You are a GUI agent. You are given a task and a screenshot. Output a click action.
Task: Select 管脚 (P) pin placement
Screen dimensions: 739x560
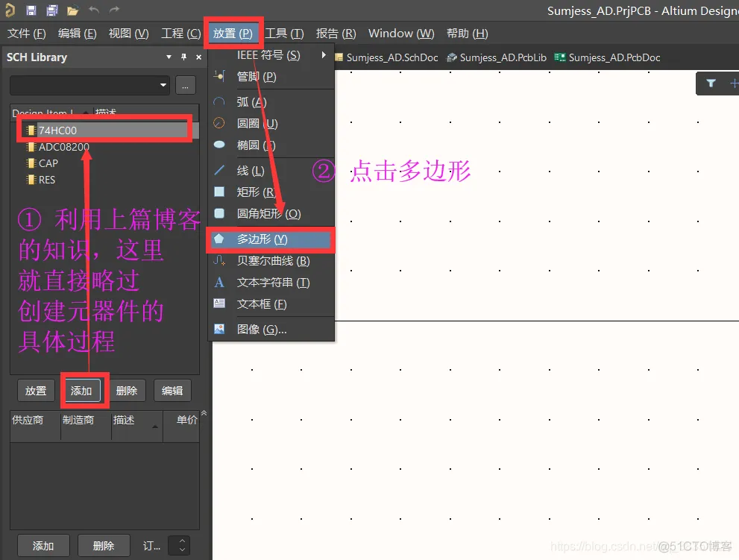click(271, 76)
